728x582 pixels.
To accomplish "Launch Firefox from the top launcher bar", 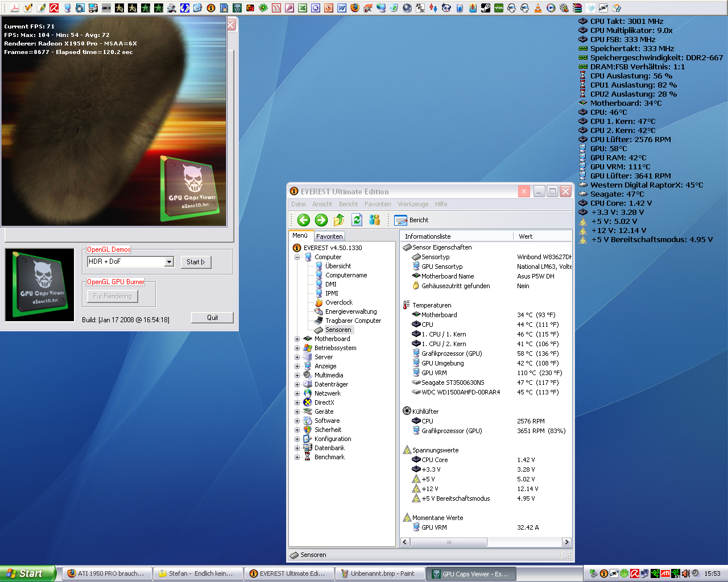I will pos(355,7).
